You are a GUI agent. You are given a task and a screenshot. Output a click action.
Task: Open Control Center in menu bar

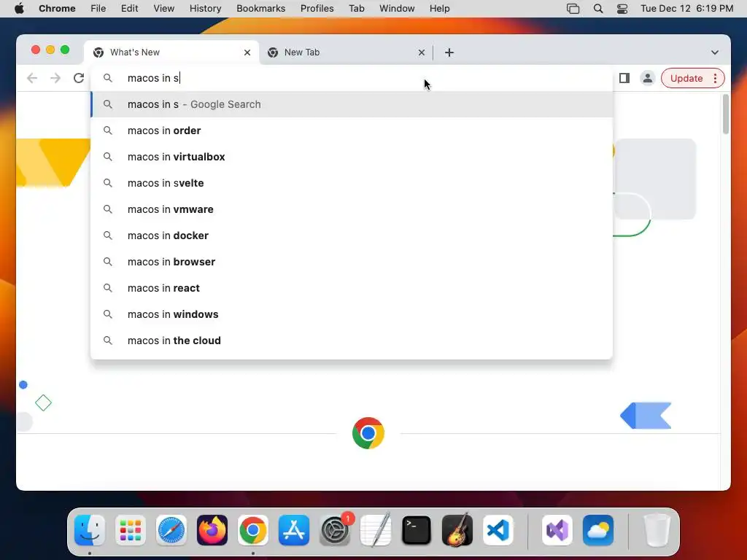coord(622,9)
